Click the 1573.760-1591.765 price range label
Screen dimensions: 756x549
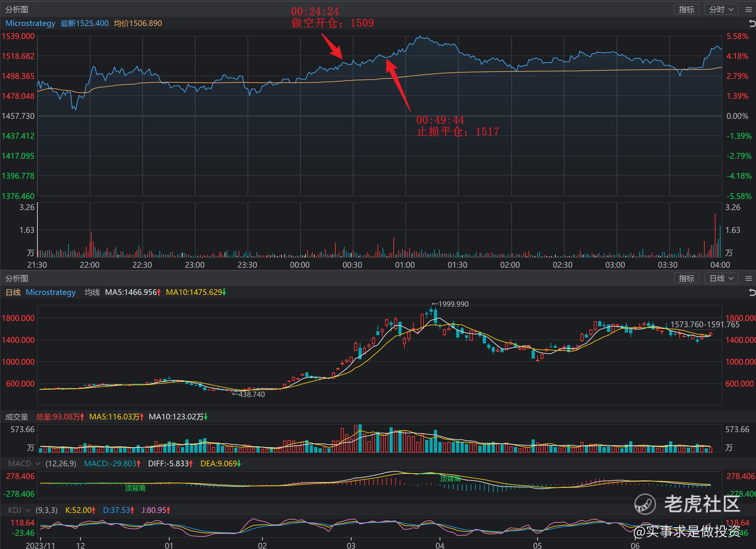click(705, 324)
